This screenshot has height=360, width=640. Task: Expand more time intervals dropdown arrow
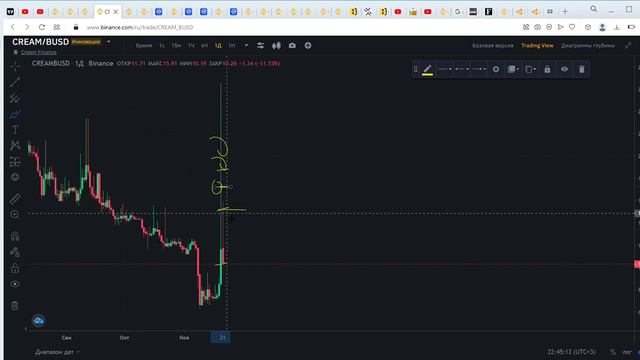246,45
